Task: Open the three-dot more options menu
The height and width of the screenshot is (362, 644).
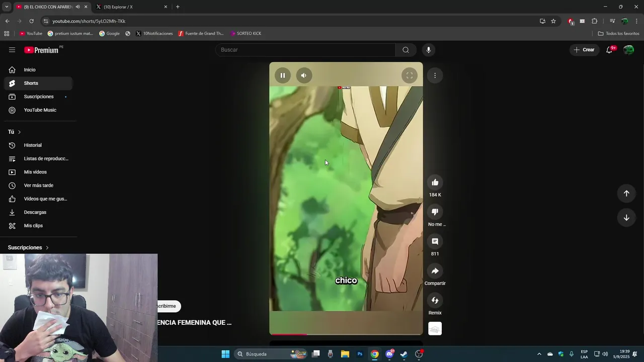Action: point(435,75)
